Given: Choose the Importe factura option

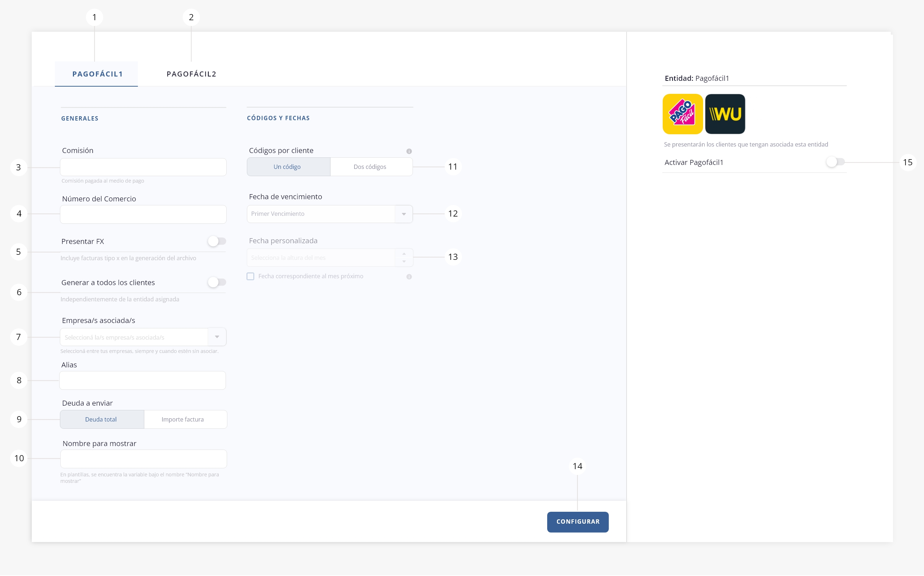Looking at the screenshot, I should click(x=186, y=419).
